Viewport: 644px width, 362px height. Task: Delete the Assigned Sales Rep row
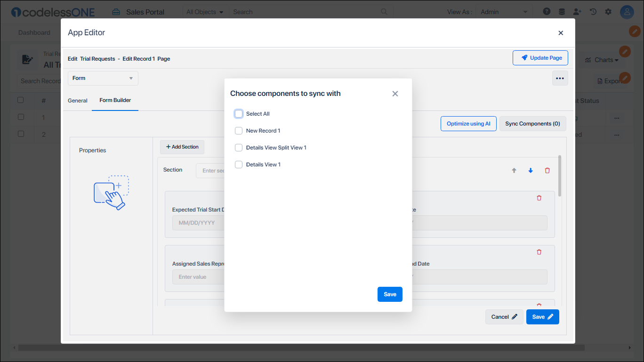coord(539,252)
